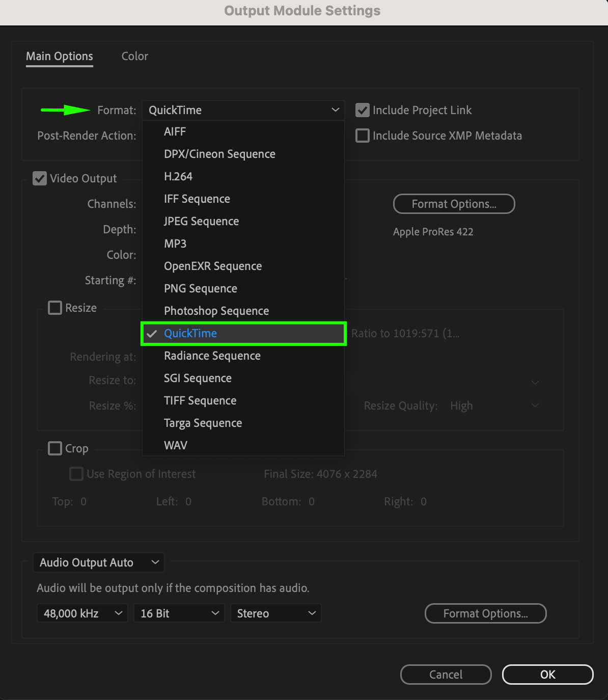
Task: Switch to the Color tab
Action: tap(135, 56)
